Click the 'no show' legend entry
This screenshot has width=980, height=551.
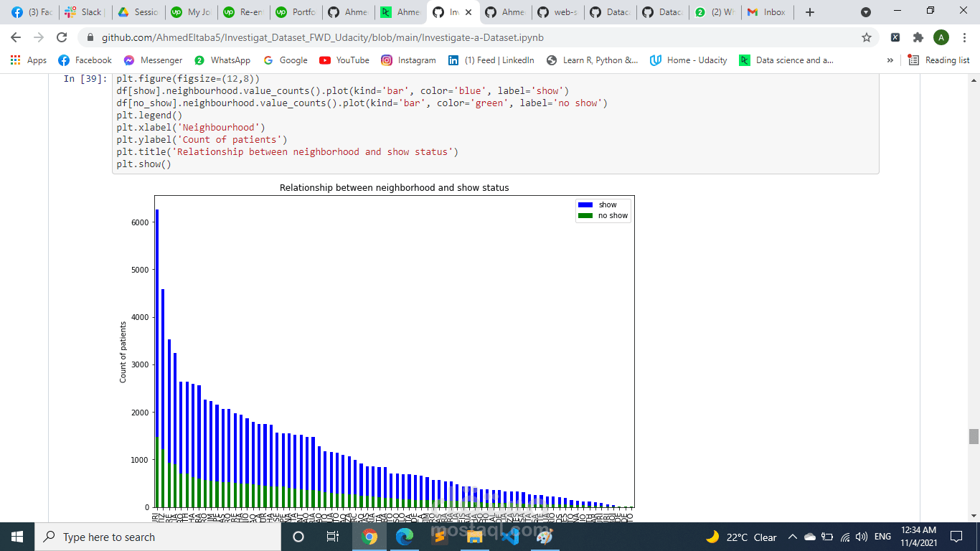603,215
